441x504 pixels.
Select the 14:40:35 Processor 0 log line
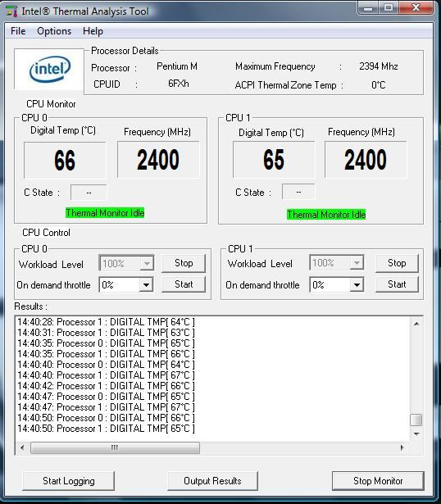[106, 343]
